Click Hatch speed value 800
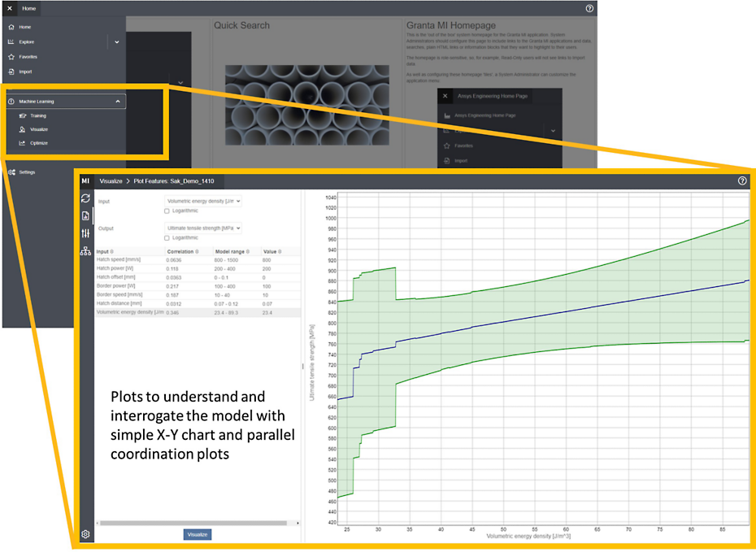756x552 pixels. [x=267, y=260]
